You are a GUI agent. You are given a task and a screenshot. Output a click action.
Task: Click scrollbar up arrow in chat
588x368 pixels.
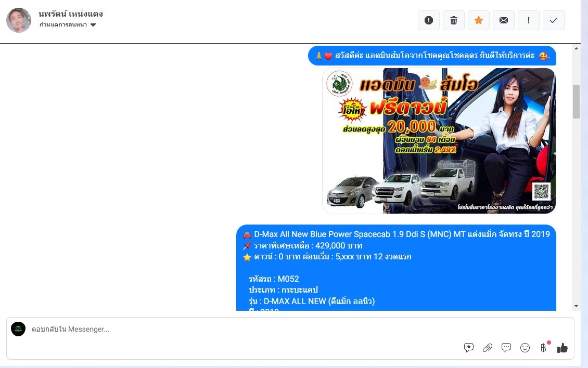(x=577, y=48)
